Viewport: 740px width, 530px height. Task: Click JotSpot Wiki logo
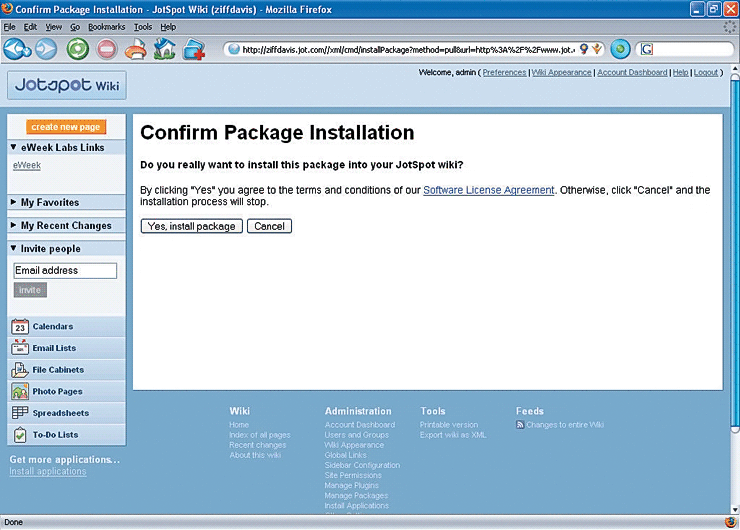tap(67, 85)
